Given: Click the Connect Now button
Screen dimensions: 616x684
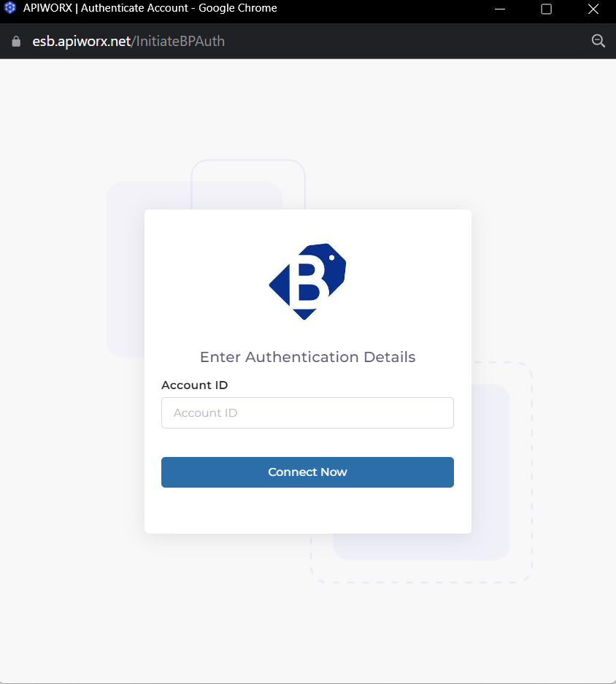Looking at the screenshot, I should (307, 472).
